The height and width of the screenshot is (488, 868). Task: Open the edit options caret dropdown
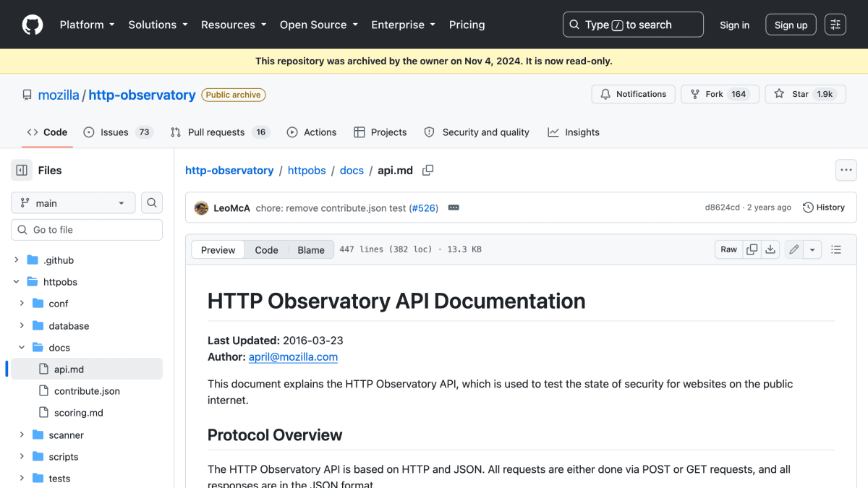[x=813, y=249]
